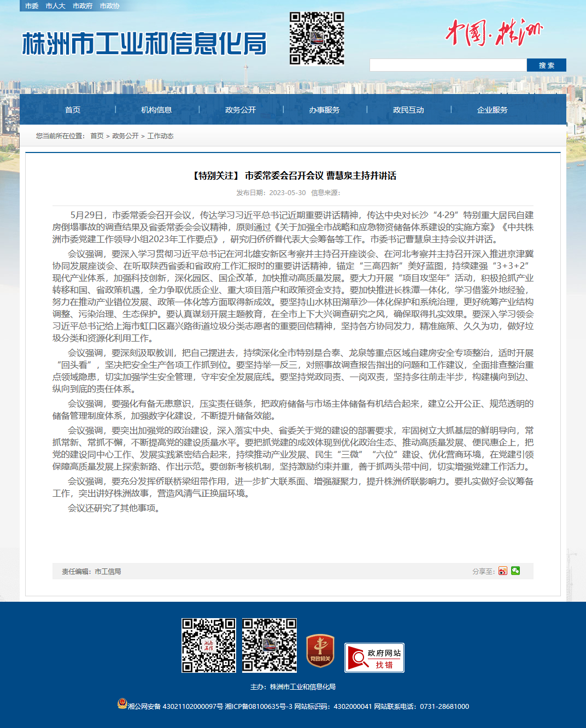Click police badge icon beside 湘公网安备
This screenshot has height=728, width=586.
coord(122,703)
